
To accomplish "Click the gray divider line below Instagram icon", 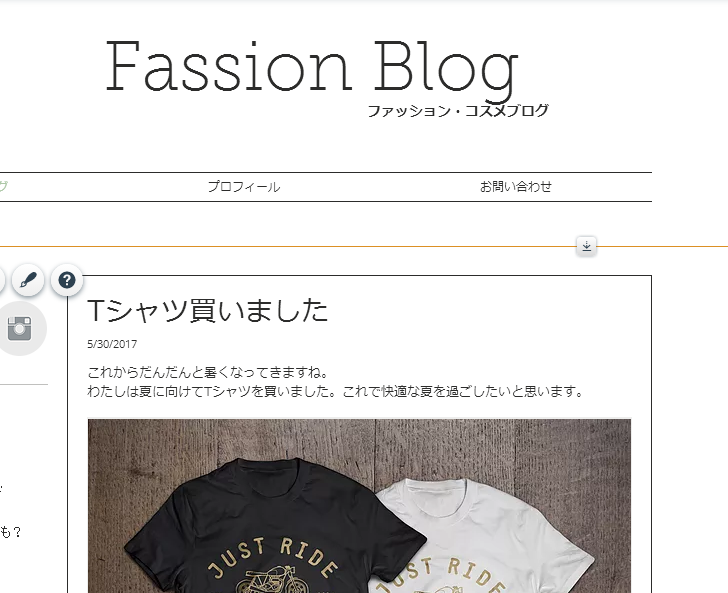I will (x=23, y=384).
